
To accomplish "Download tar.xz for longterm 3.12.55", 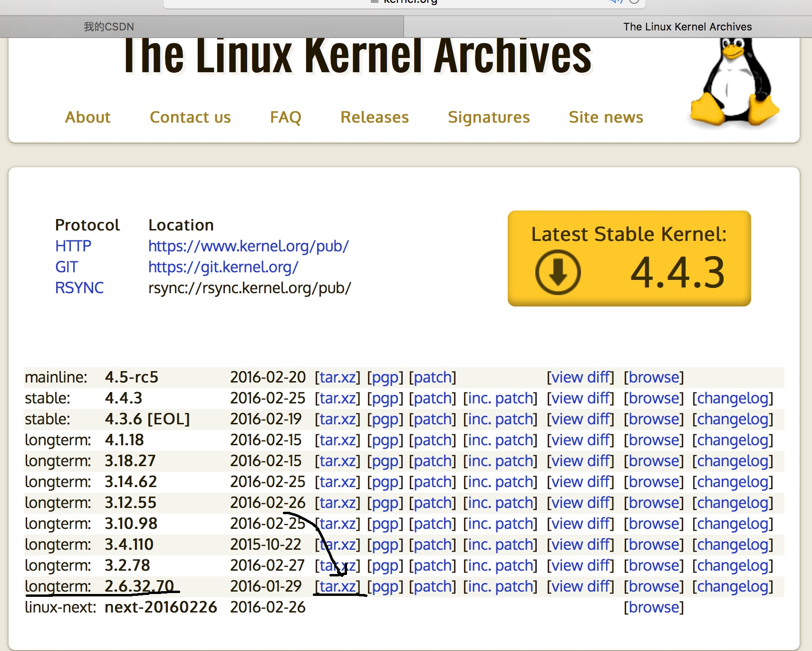I will 338,503.
